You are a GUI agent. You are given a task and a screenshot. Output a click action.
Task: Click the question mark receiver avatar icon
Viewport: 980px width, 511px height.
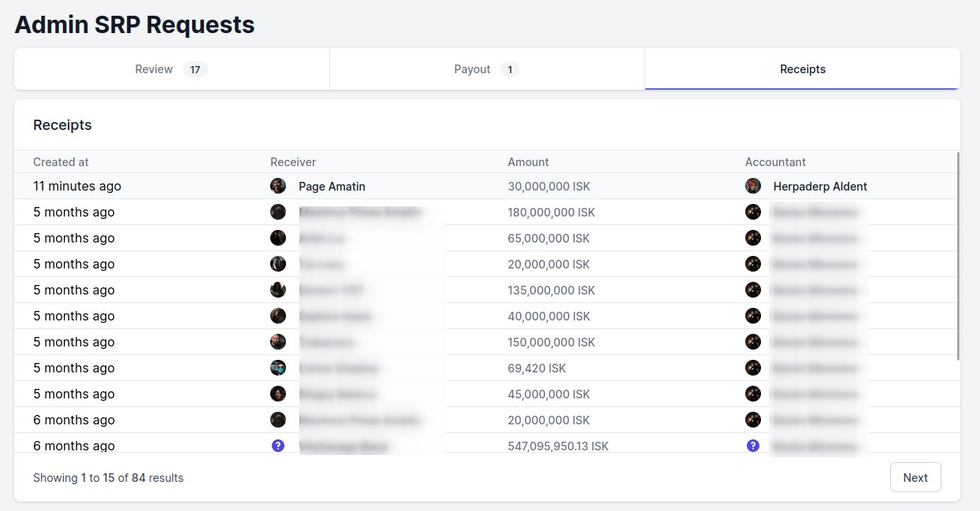click(x=278, y=446)
